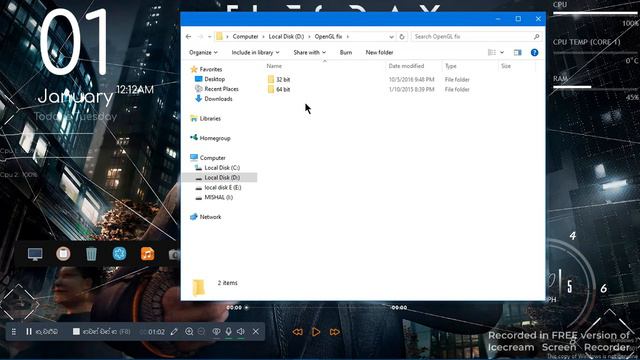
Task: Open Explorer help with the question mark icon
Action: 534,52
